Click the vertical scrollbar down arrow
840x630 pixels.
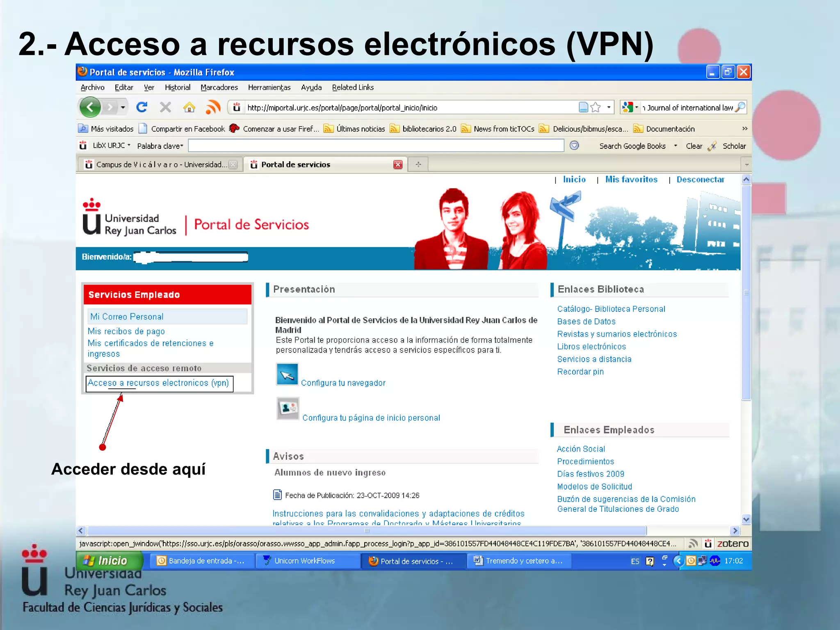pyautogui.click(x=746, y=519)
